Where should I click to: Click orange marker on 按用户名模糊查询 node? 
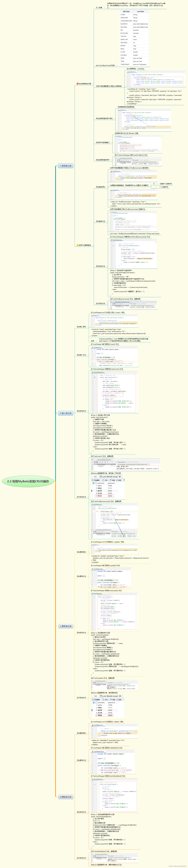pos(78,245)
